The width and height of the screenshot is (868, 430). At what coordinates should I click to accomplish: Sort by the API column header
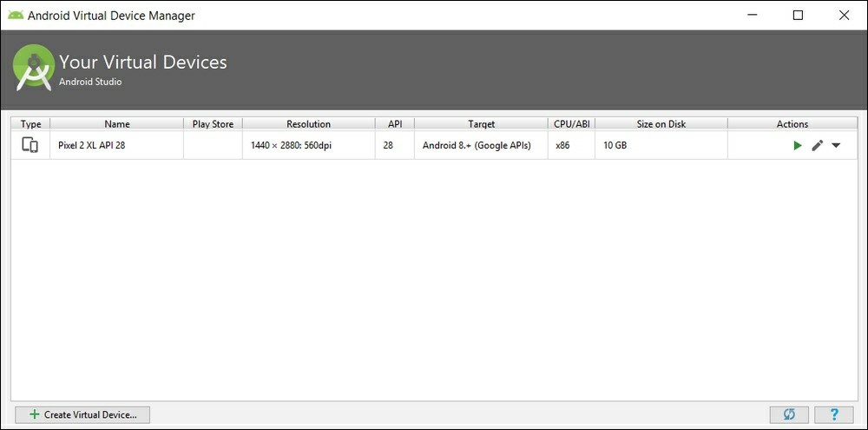coord(395,124)
